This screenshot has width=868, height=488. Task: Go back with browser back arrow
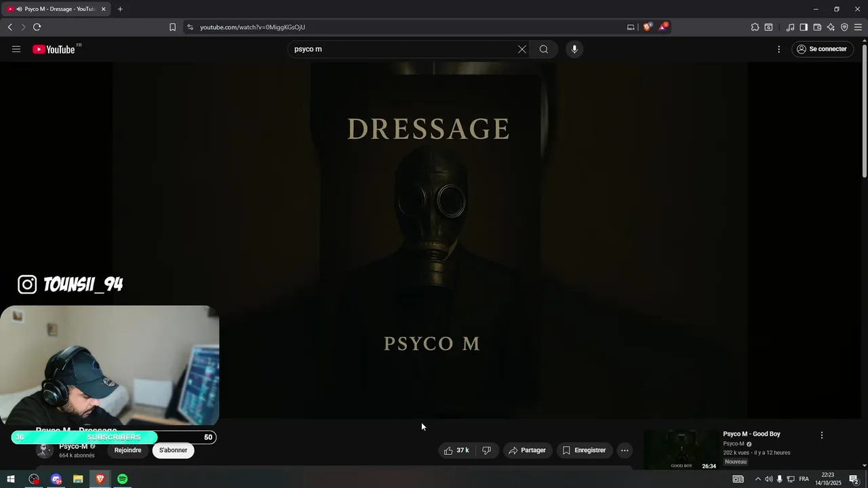[9, 27]
